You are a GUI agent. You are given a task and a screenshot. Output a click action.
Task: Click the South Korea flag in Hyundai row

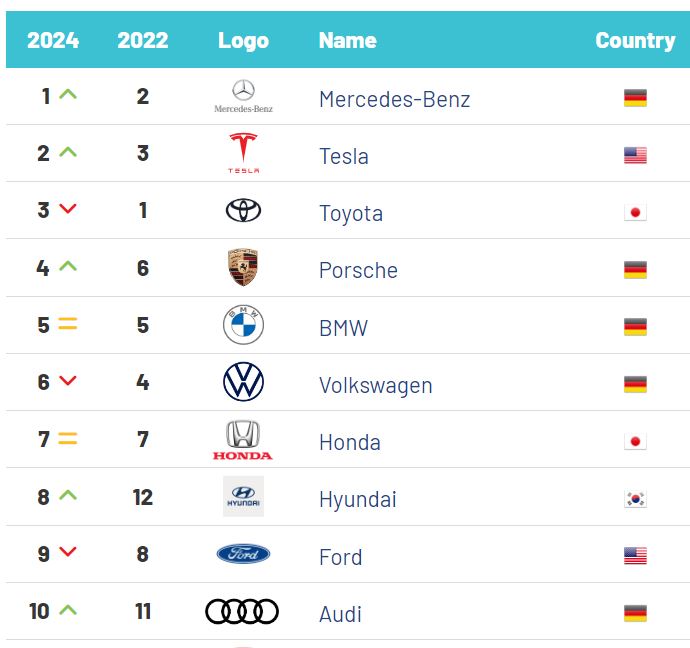pos(635,499)
